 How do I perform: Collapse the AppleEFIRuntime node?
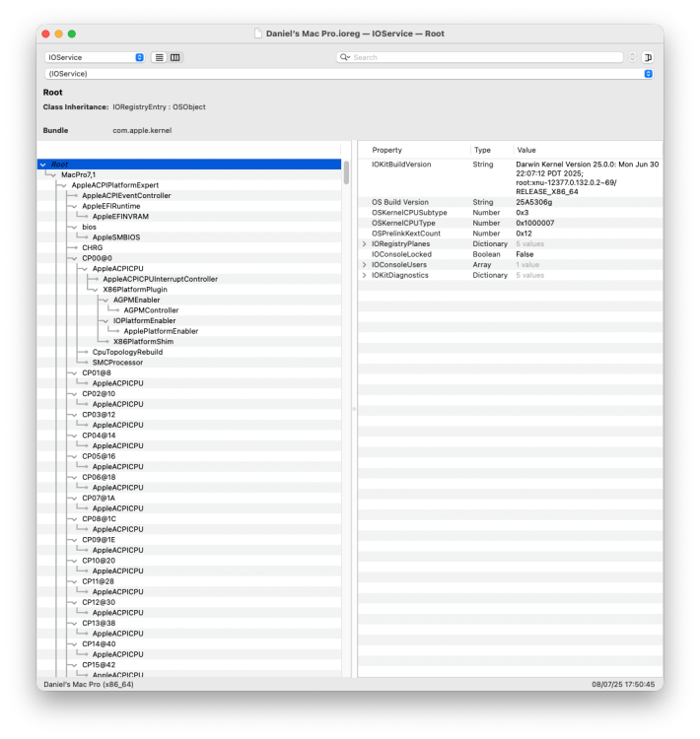[74, 207]
